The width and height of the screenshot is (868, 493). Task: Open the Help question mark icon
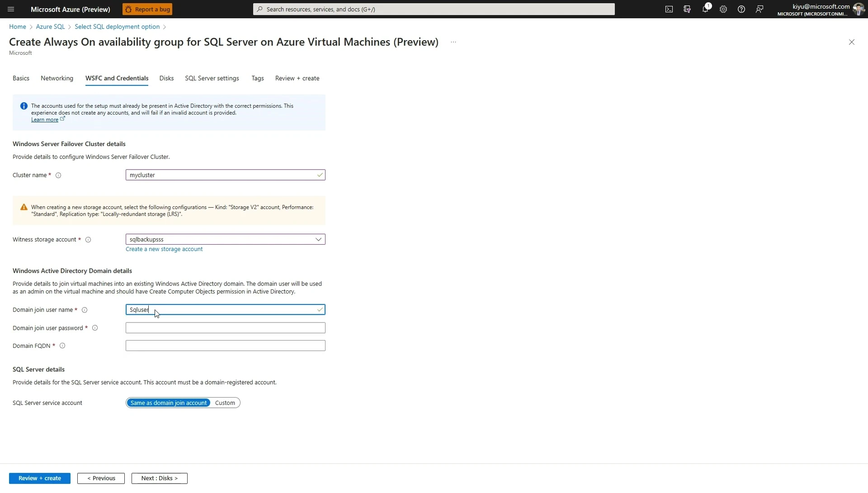click(741, 9)
